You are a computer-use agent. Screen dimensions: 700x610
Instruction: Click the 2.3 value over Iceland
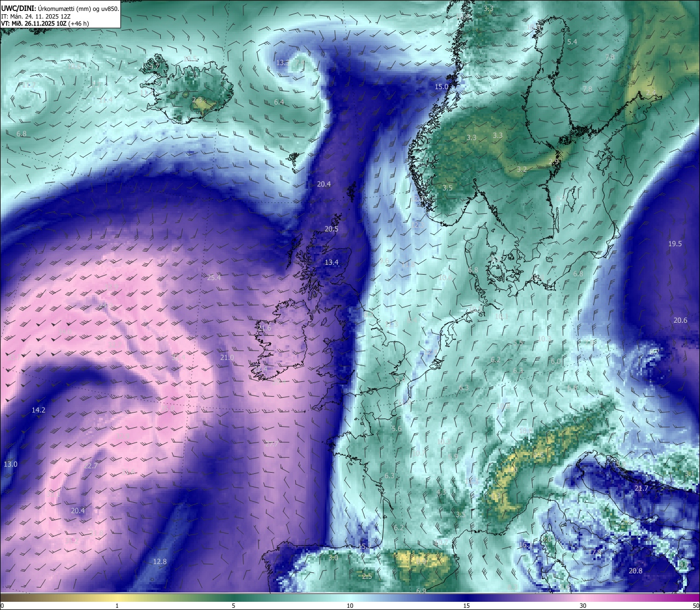tap(197, 100)
